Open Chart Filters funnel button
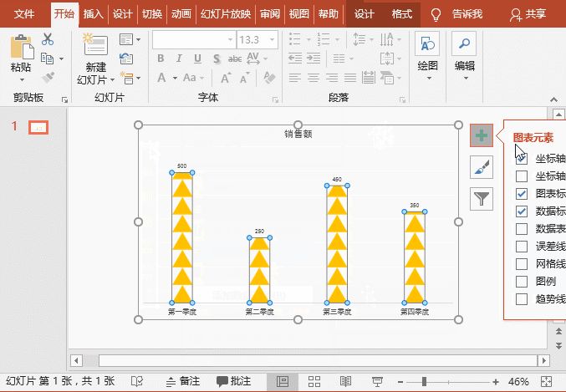 tap(482, 199)
